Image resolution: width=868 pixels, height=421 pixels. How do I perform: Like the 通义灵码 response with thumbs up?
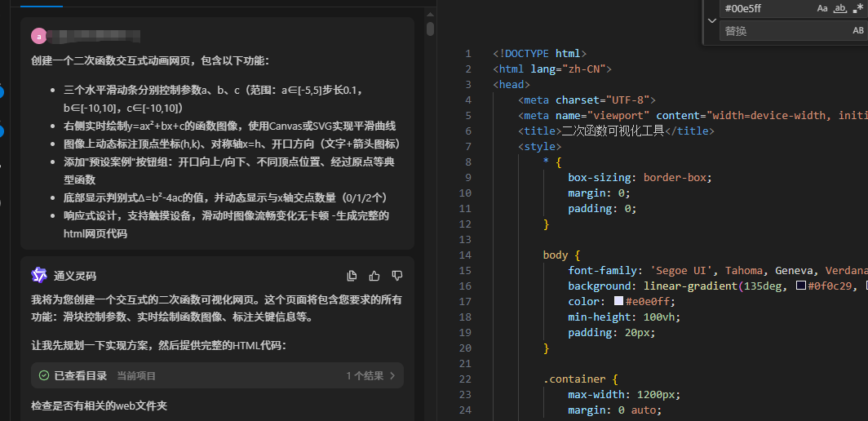tap(374, 275)
